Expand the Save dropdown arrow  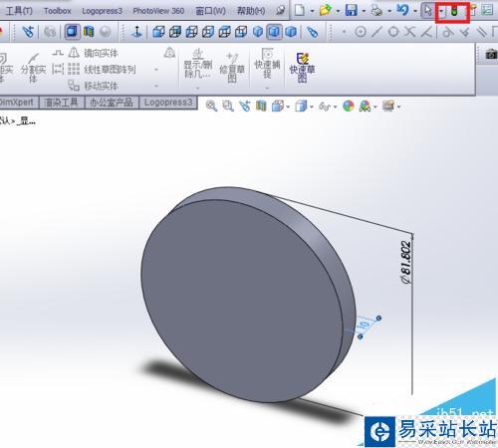(x=364, y=11)
